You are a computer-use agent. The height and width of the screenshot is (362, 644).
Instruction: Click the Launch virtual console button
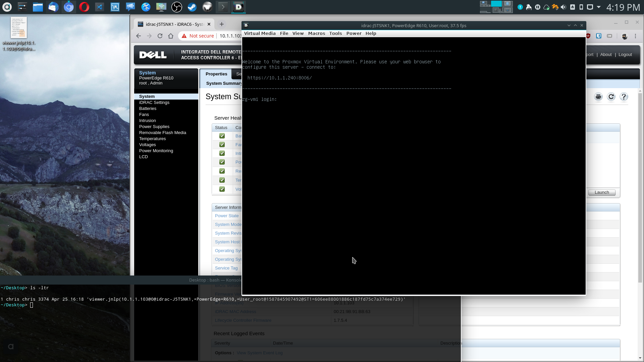point(602,192)
